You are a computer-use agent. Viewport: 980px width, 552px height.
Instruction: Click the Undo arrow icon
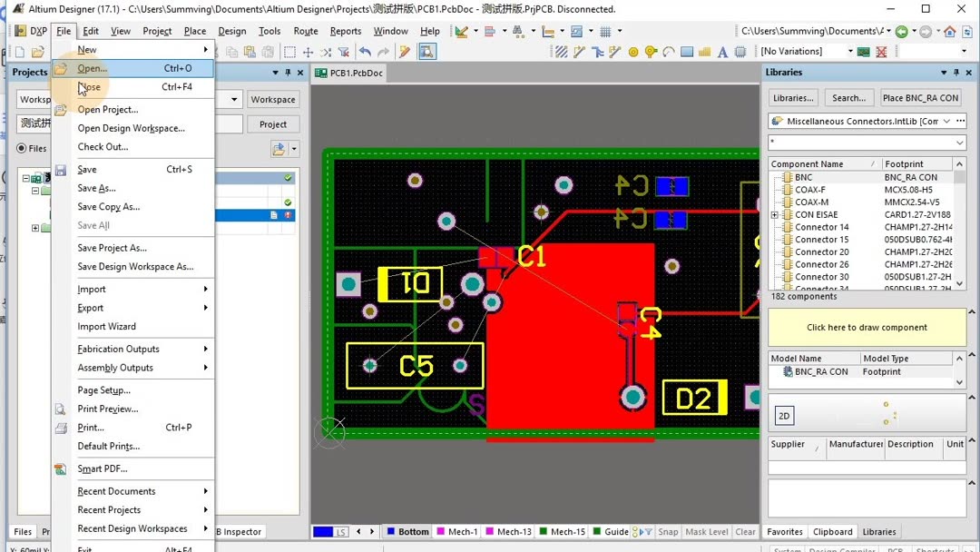365,52
